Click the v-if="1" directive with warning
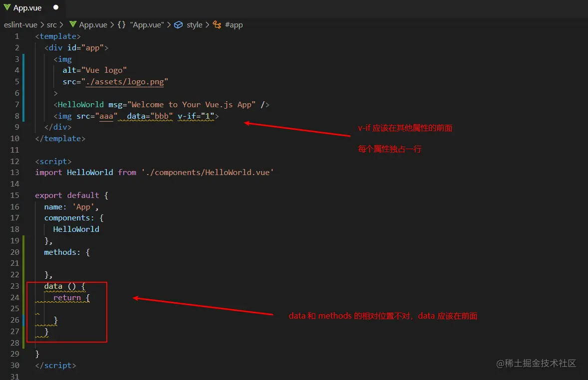 pyautogui.click(x=196, y=116)
